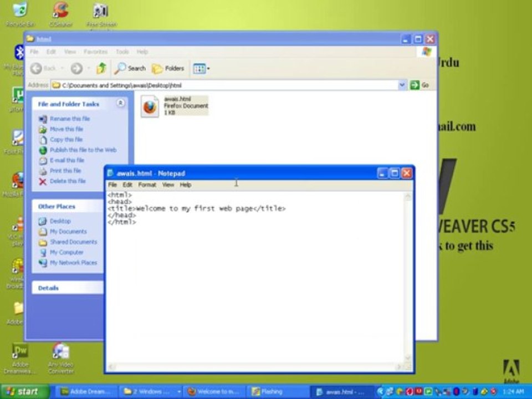
Task: Click the Back button in Explorer toolbar
Action: click(x=43, y=69)
